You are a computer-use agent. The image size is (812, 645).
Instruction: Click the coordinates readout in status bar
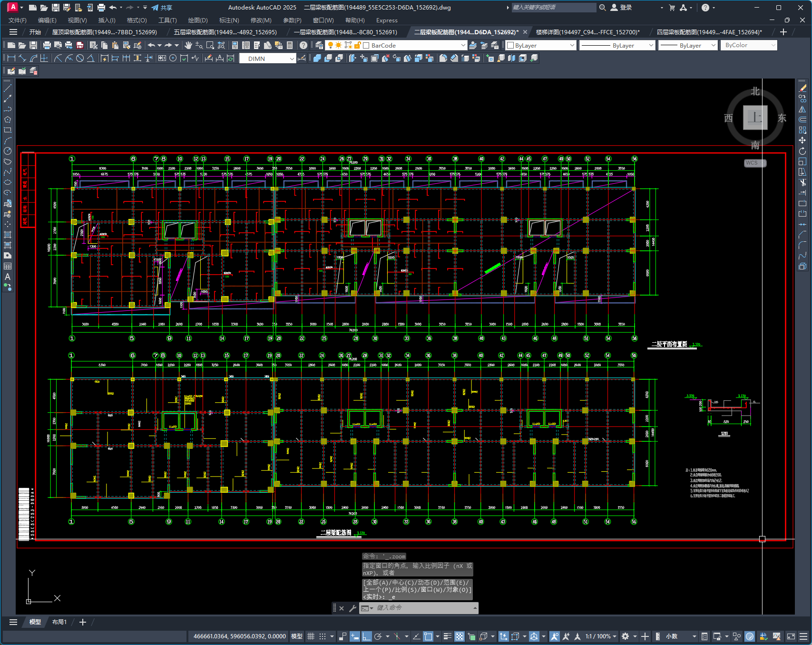239,636
